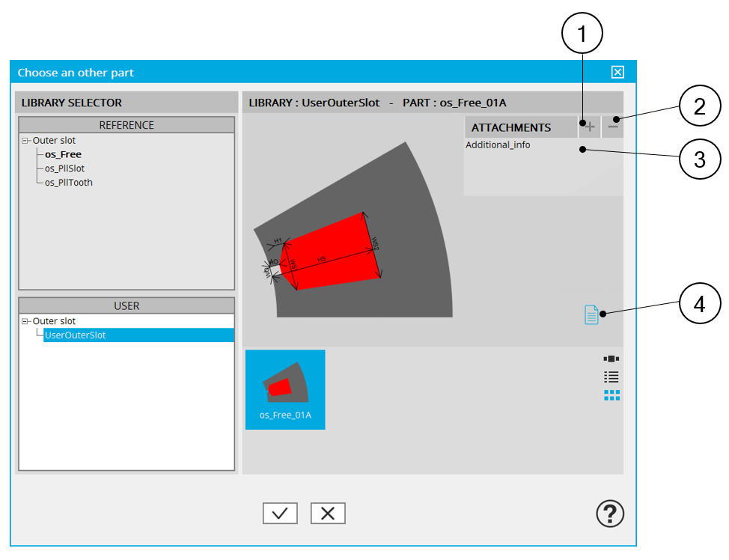Select the UserOuterSlot library
This screenshot has height=560, width=729.
point(75,335)
